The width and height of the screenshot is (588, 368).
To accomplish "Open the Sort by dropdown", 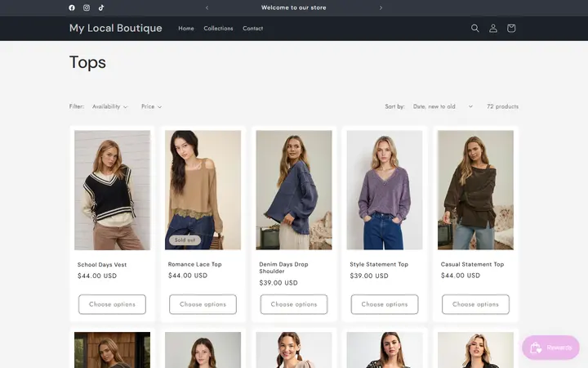I will [x=443, y=106].
